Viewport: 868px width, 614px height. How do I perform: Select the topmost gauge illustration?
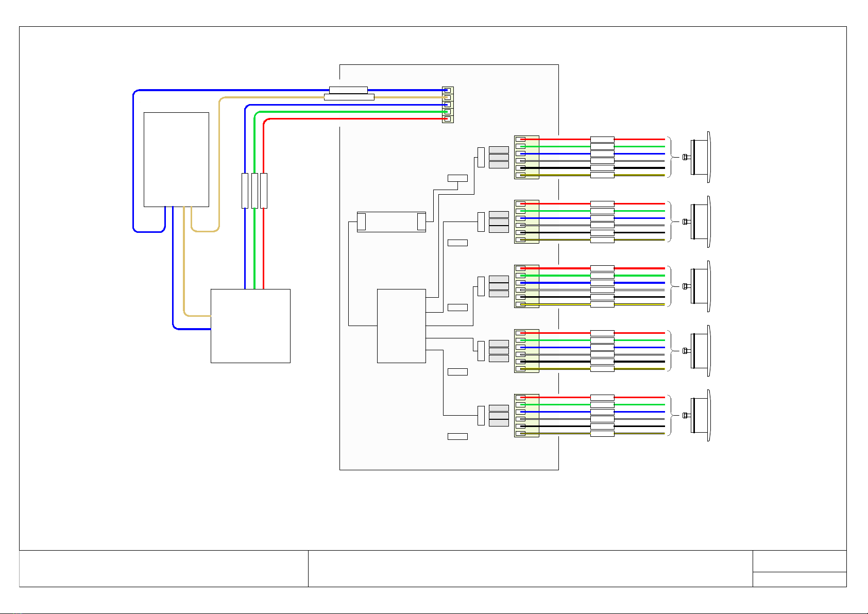coord(696,157)
